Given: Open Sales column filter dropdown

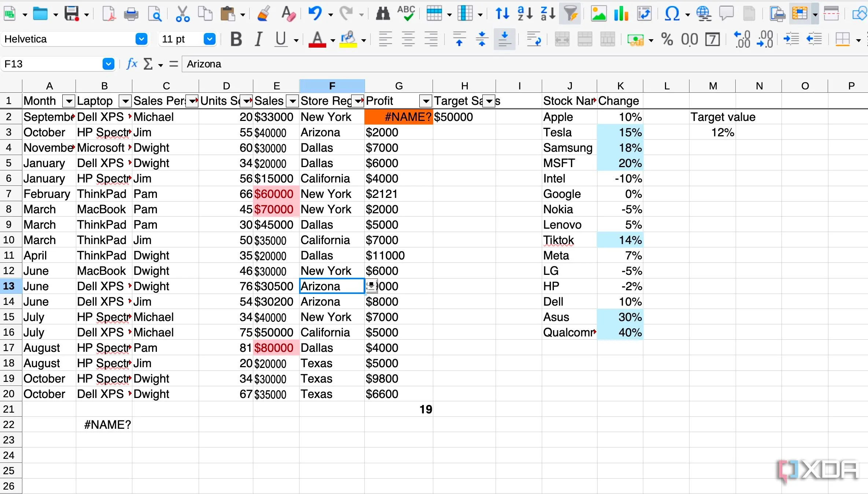Looking at the screenshot, I should pos(293,101).
